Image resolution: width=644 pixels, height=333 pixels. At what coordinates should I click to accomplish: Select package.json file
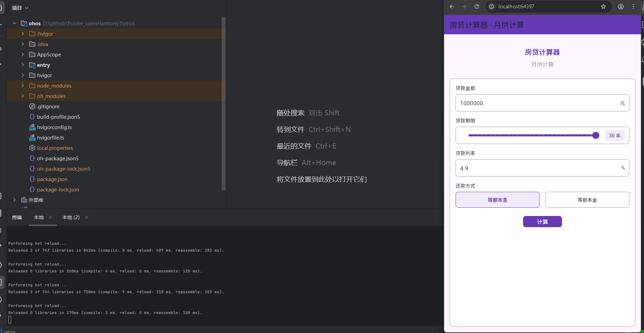[x=52, y=179]
